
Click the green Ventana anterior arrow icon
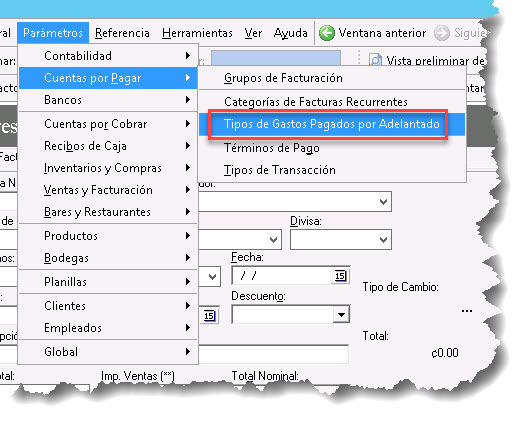click(x=327, y=33)
